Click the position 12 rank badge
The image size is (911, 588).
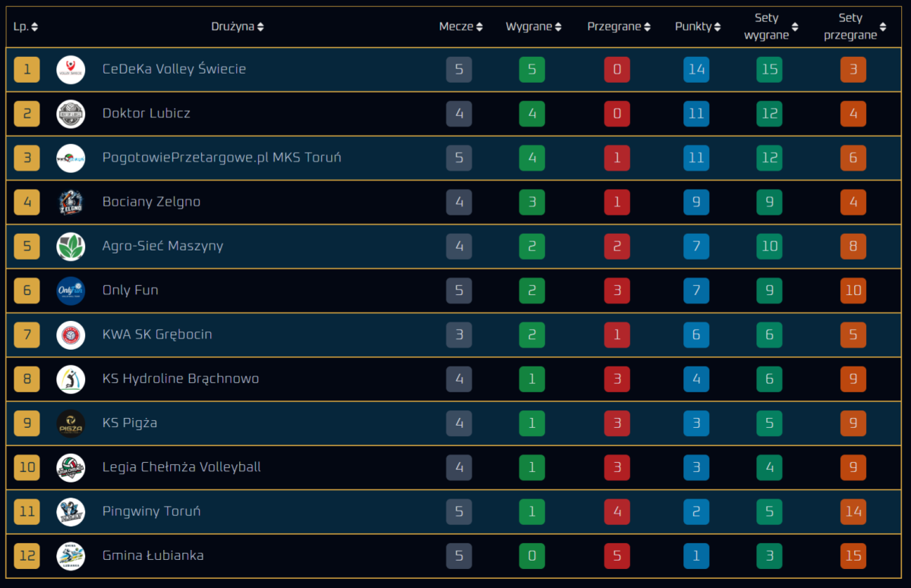point(27,555)
